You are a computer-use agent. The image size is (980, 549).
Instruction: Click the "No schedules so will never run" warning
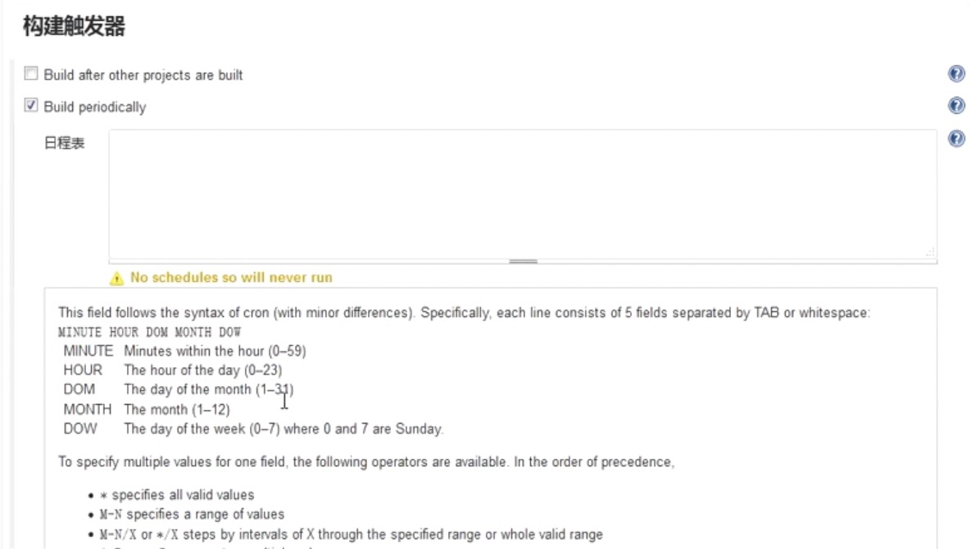point(231,278)
